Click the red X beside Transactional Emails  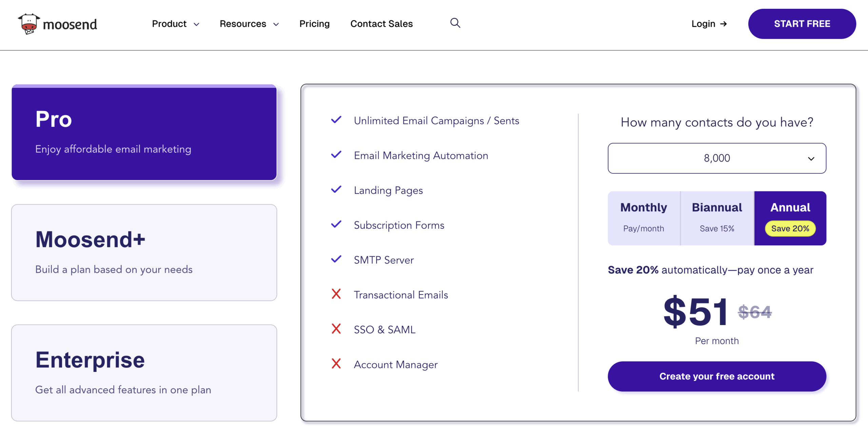tap(336, 294)
